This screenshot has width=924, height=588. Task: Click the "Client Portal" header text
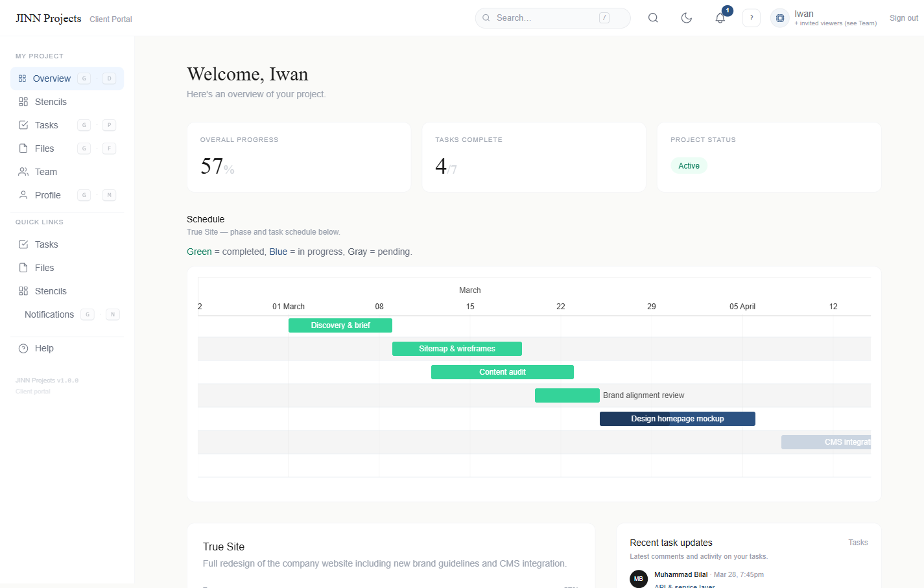click(111, 19)
